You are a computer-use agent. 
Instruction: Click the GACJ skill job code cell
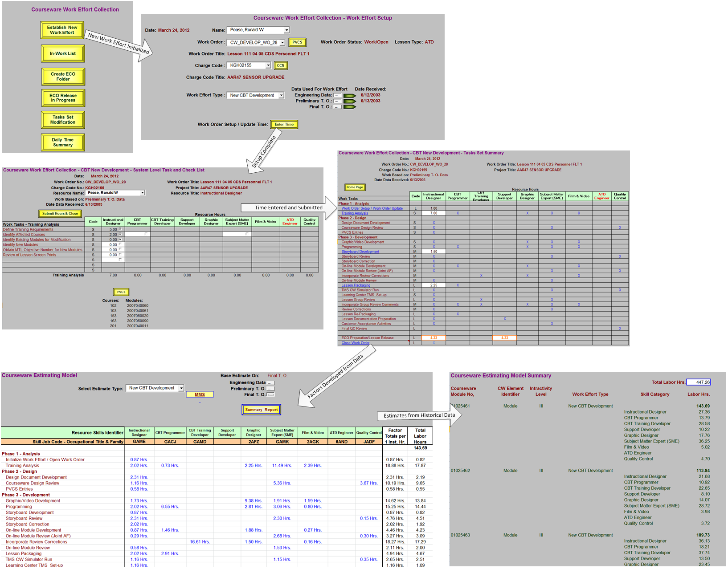[x=170, y=442]
